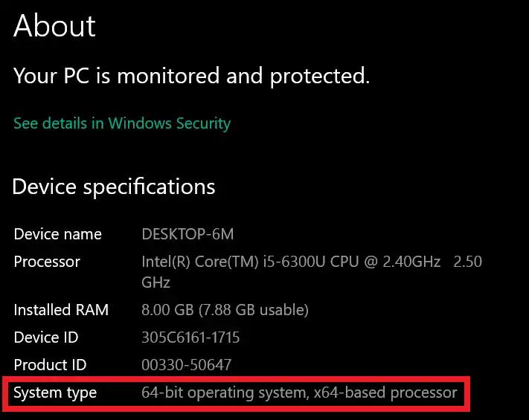Click the Installed RAM label
Viewport: 529px width, 420px height.
pos(61,309)
